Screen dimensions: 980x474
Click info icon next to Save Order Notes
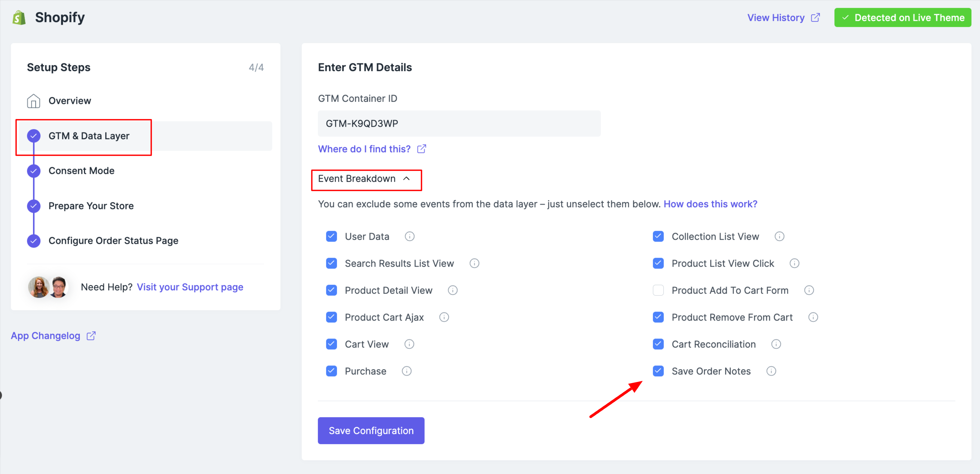coord(771,371)
